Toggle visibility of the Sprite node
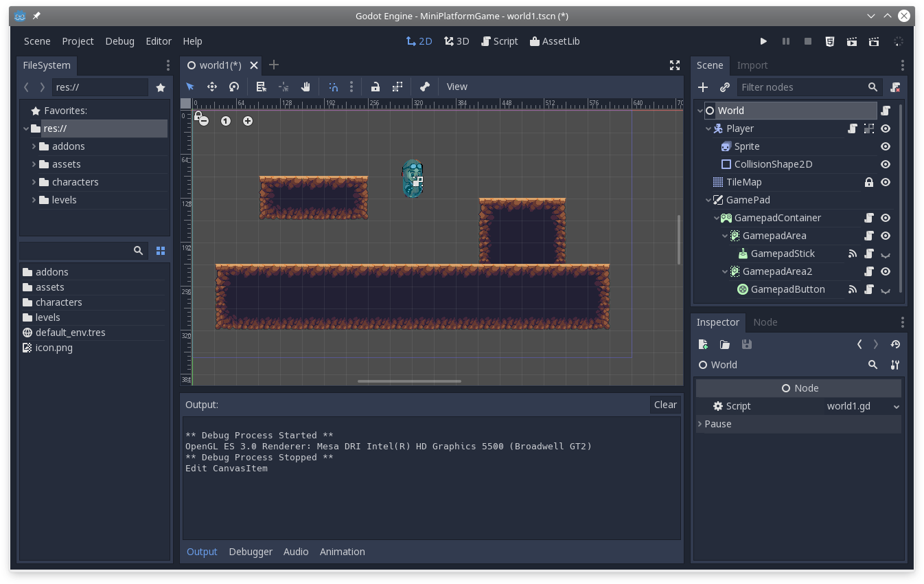Image resolution: width=924 pixels, height=584 pixels. [886, 146]
